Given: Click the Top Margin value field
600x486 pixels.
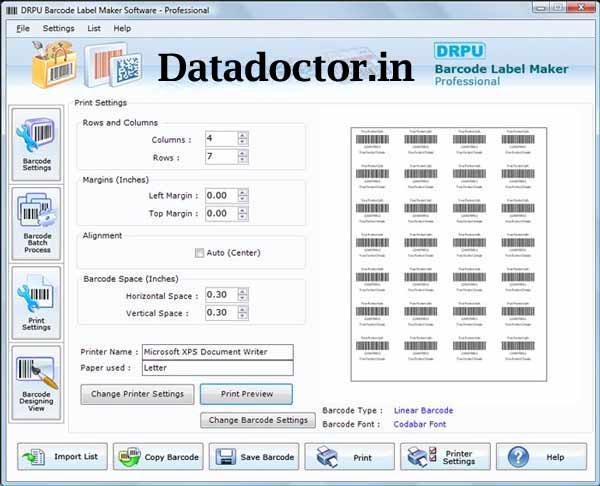Looking at the screenshot, I should coord(222,214).
